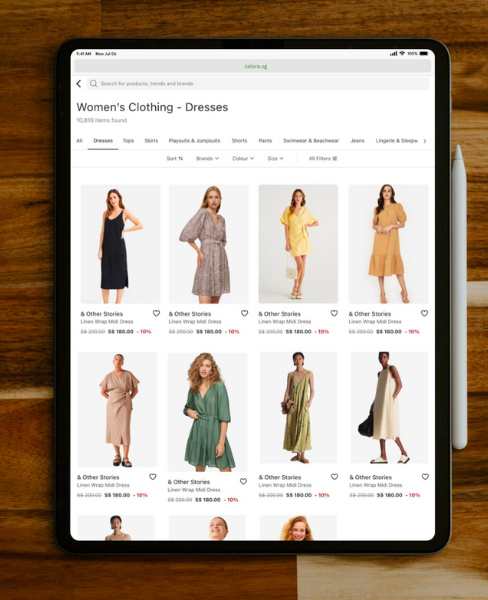Click struck-through S$ 200.00 under beige dress
This screenshot has height=600, width=488.
(x=89, y=495)
